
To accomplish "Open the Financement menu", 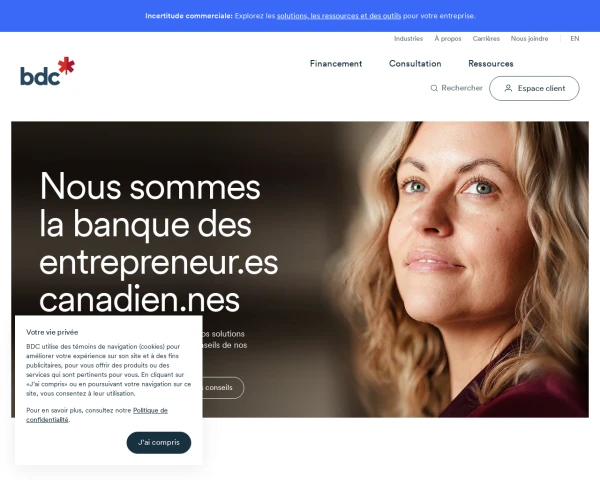I will coord(336,64).
